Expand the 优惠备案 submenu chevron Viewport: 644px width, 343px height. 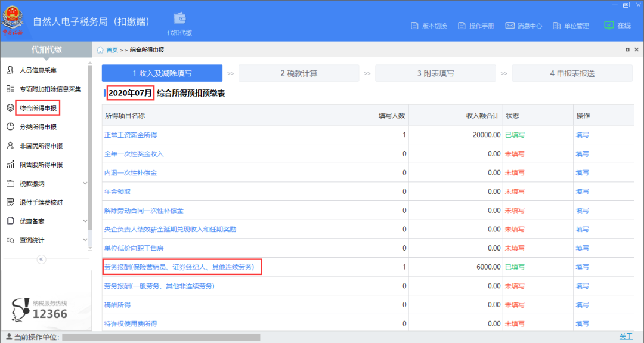[x=85, y=221]
